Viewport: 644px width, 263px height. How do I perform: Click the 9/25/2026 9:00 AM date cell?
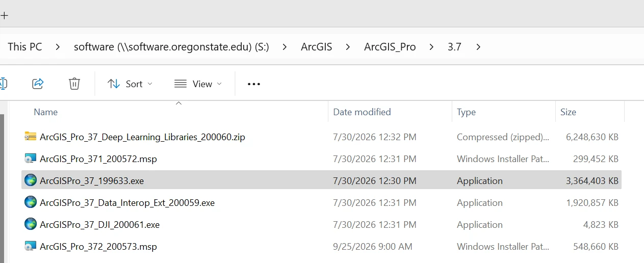click(x=373, y=247)
